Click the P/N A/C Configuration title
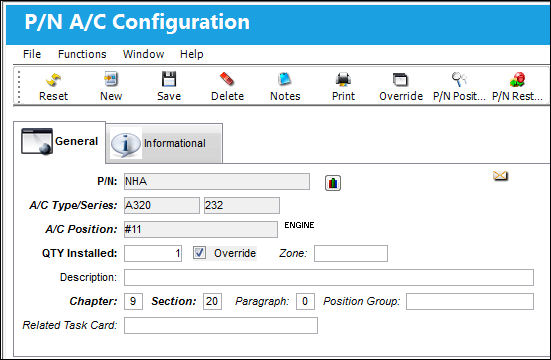 137,22
